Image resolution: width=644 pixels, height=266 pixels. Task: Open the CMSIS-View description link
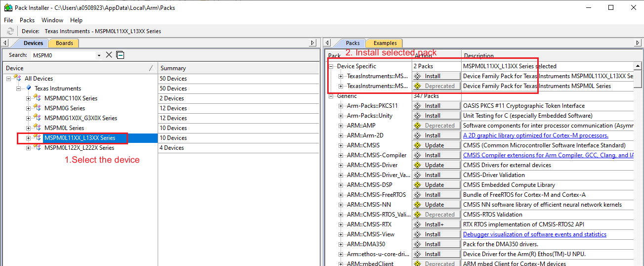[x=534, y=234]
